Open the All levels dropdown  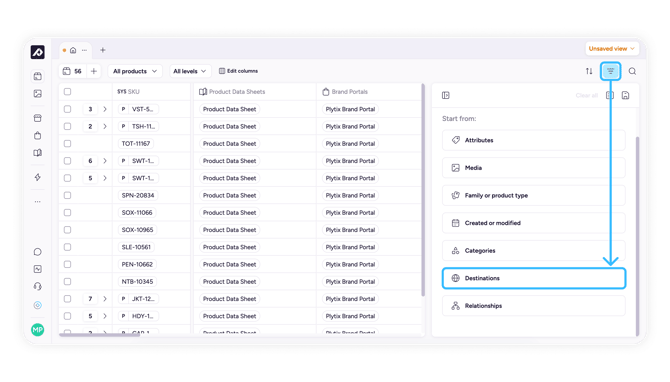tap(190, 71)
